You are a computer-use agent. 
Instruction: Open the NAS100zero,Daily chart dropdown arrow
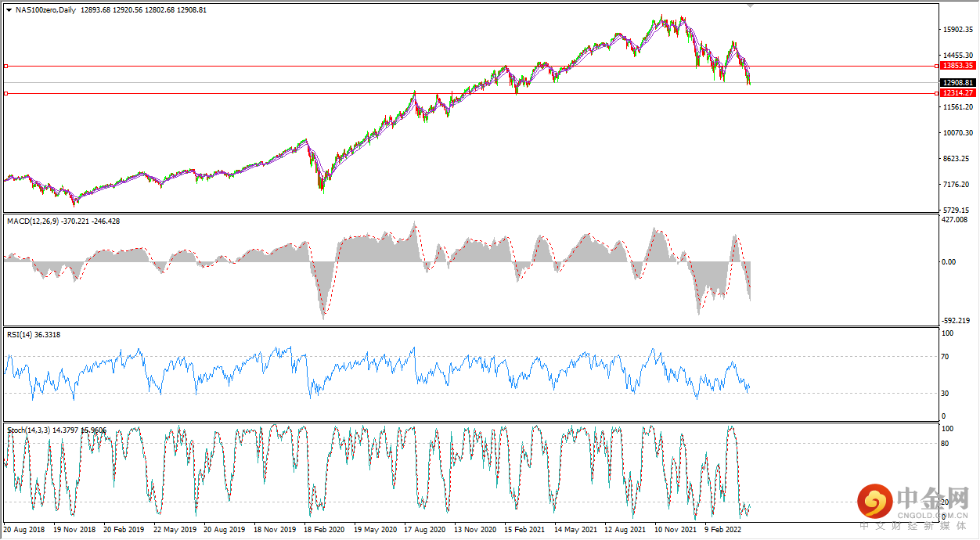(x=9, y=11)
